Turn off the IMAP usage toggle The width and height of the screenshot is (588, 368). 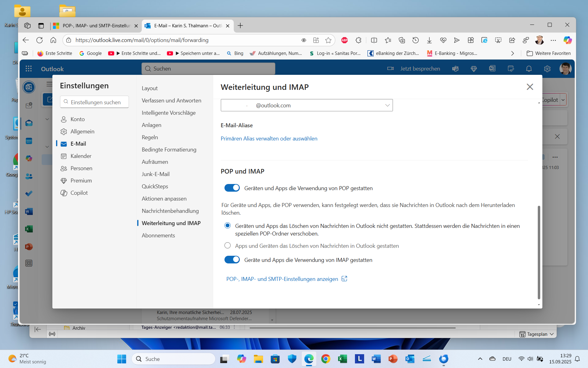click(232, 260)
